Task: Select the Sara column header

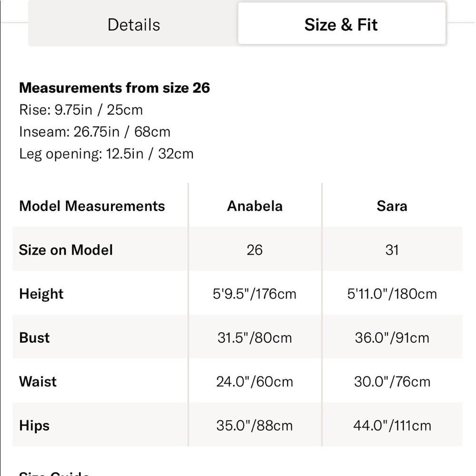Action: pos(392,206)
